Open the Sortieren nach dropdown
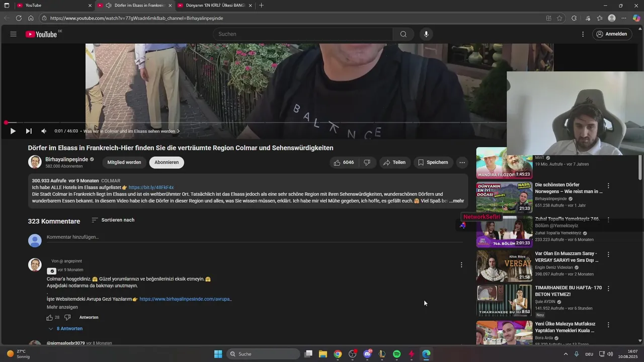 click(113, 220)
